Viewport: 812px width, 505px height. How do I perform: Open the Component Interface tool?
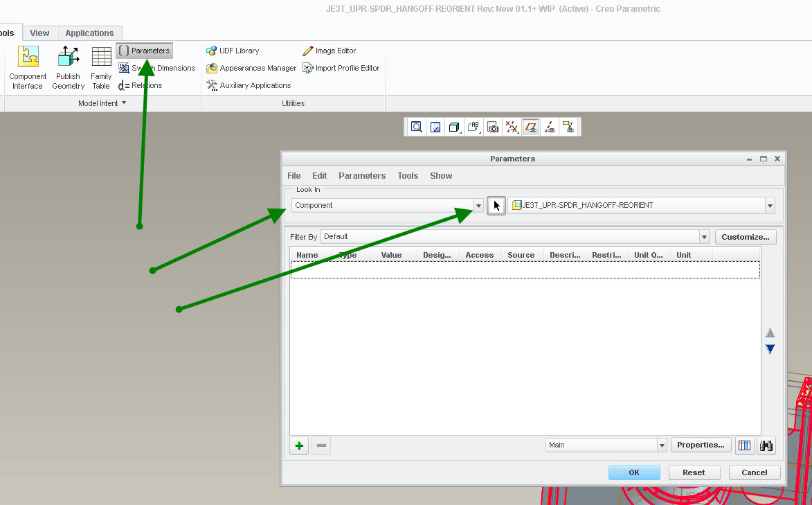[28, 68]
